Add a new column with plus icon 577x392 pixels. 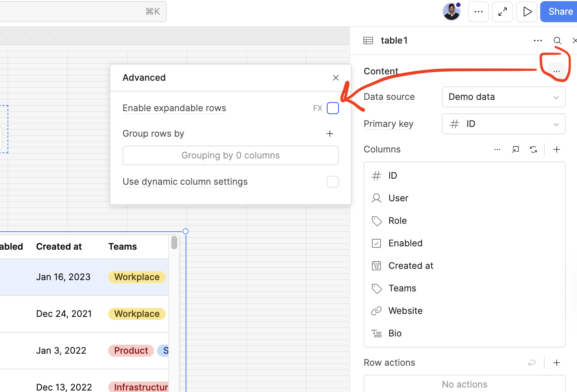[557, 149]
